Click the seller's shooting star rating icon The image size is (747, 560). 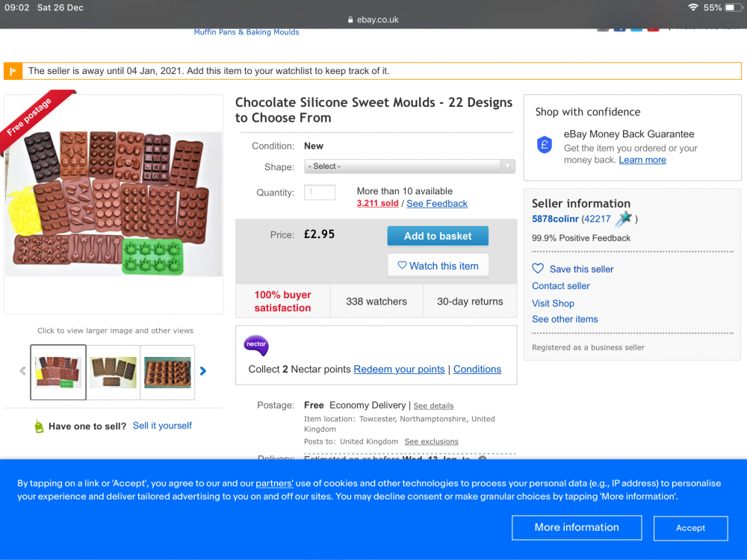[x=624, y=219]
